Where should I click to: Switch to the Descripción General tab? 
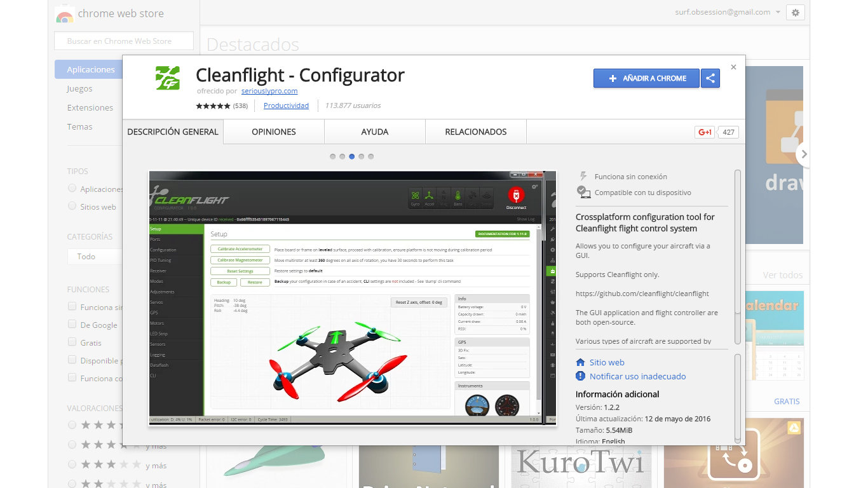coord(173,132)
